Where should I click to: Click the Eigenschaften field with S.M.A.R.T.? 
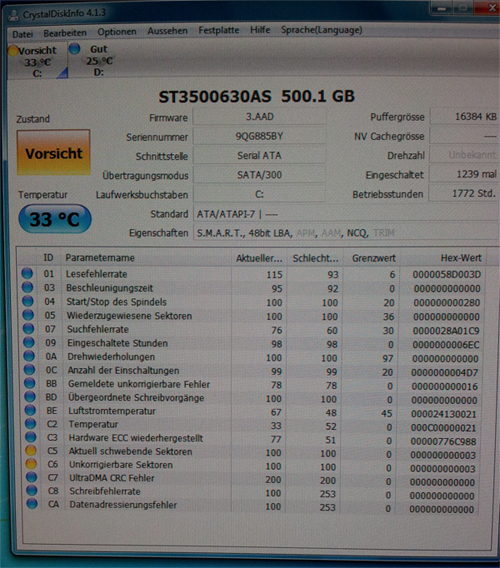point(346,233)
